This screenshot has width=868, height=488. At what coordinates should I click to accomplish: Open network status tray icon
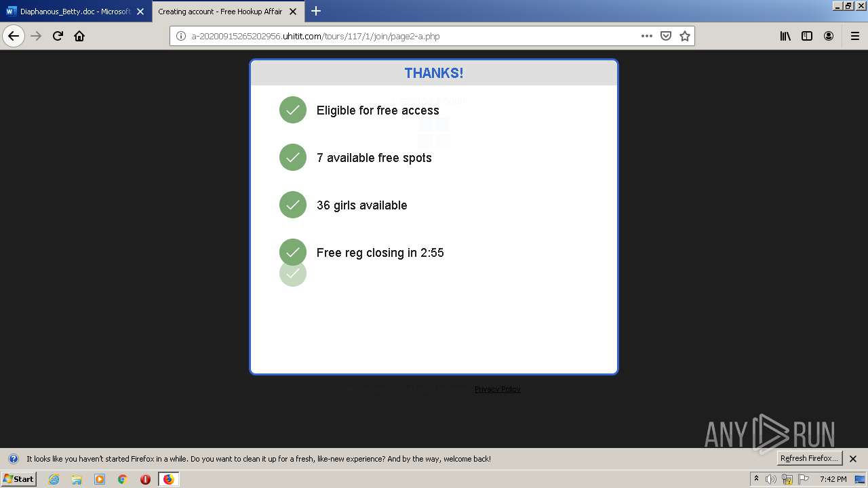(x=787, y=479)
